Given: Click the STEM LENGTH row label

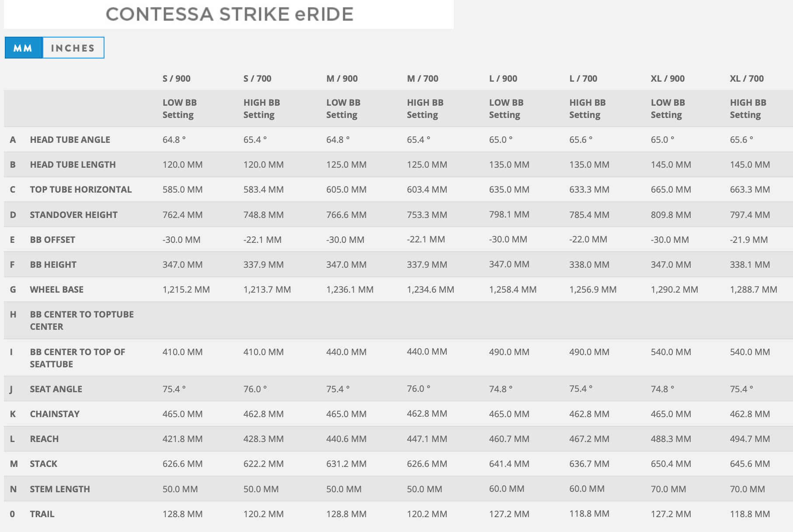Looking at the screenshot, I should point(60,489).
